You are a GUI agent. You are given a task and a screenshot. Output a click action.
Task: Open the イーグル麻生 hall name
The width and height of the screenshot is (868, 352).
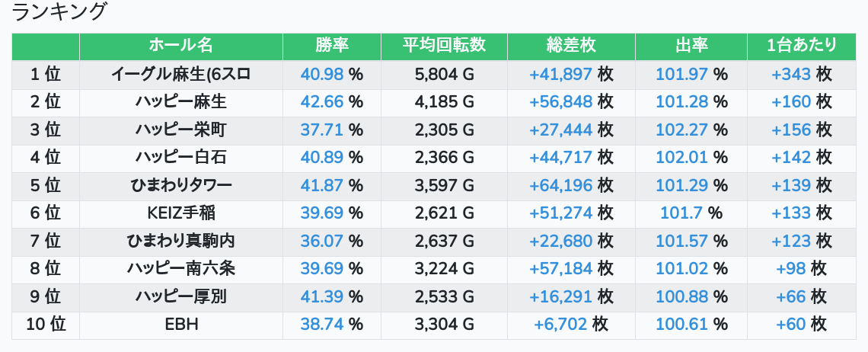point(180,75)
